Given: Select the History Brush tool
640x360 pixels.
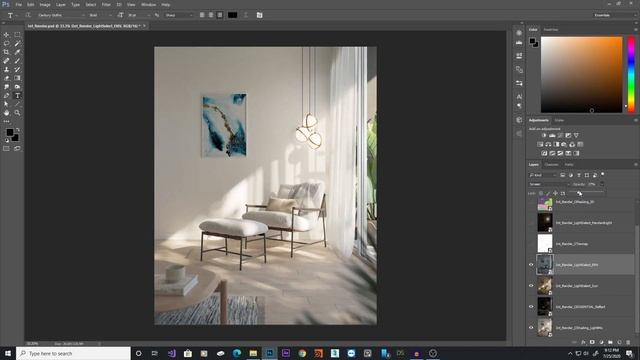Looking at the screenshot, I should click(17, 69).
